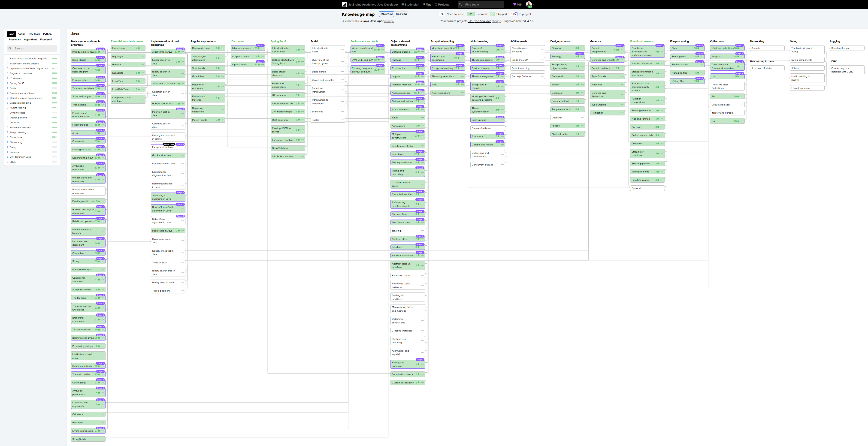This screenshot has height=446, width=868.
Task: Open three-dot menu on Algorithms in Java card
Action: click(x=183, y=52)
